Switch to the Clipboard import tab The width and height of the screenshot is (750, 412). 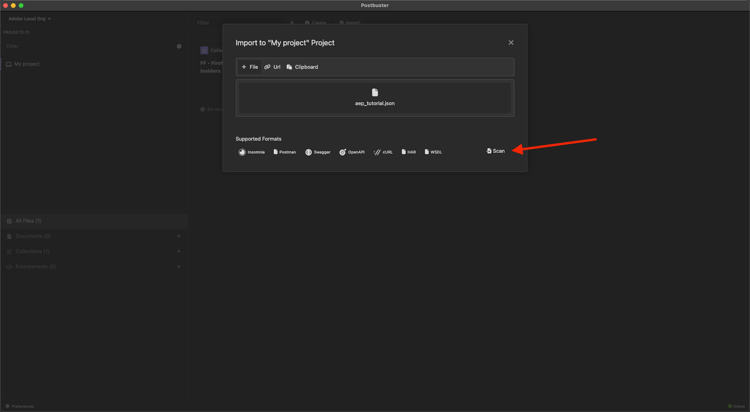click(x=302, y=67)
